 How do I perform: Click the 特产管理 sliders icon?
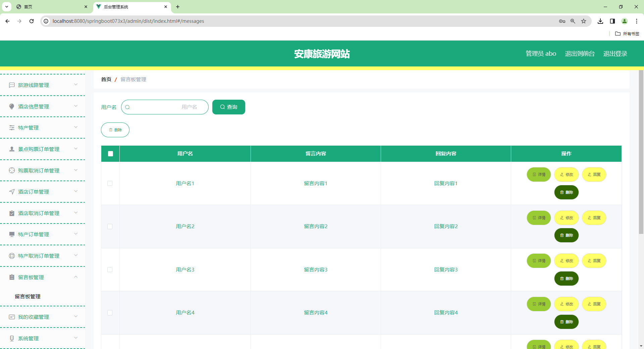(12, 128)
